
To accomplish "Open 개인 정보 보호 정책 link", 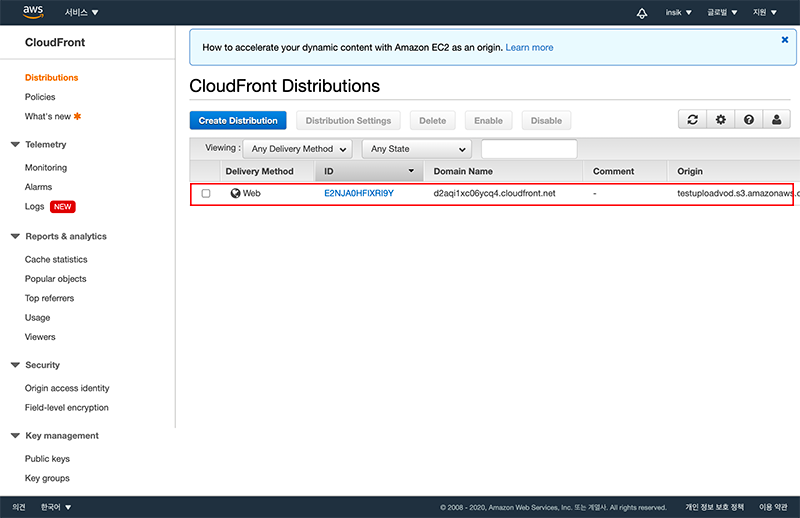I will tap(714, 507).
